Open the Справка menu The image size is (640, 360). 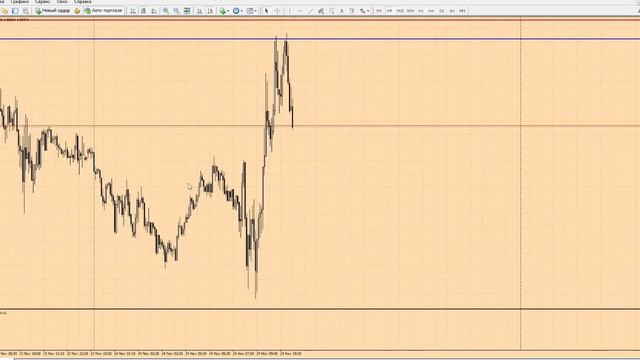pos(82,2)
